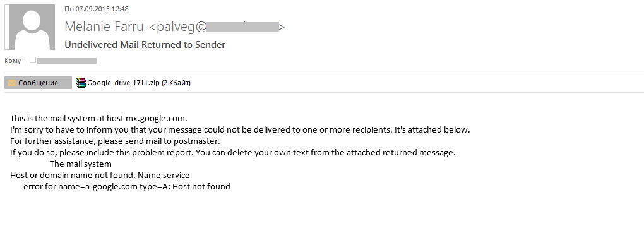Toggle the presence square next to the recipient
The width and height of the screenshot is (644, 250).
33,61
